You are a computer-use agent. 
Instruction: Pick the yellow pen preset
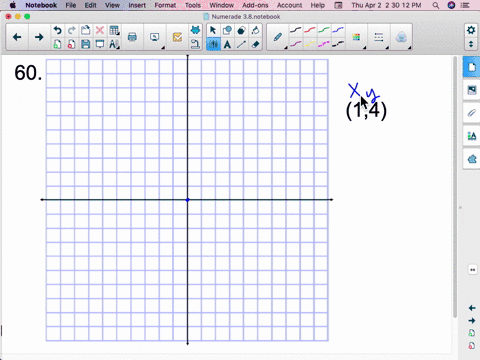coord(310,44)
